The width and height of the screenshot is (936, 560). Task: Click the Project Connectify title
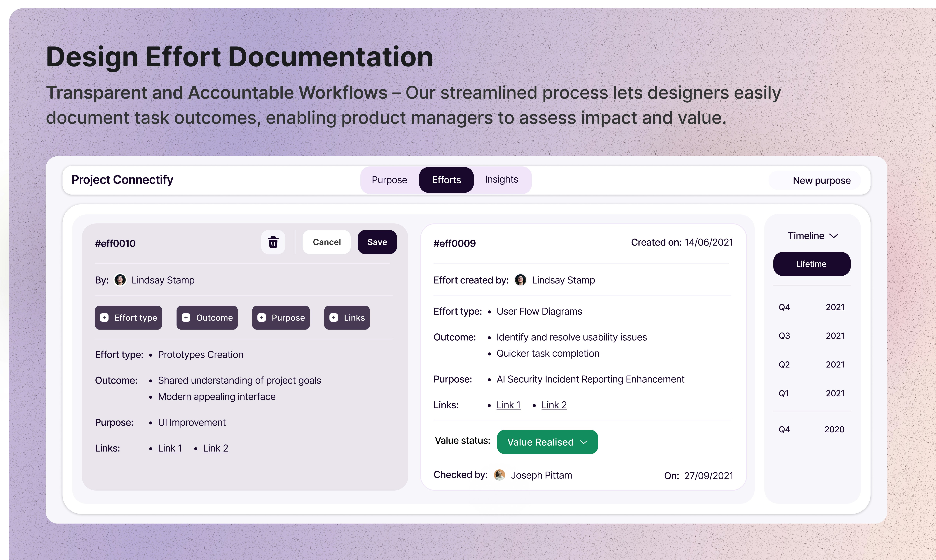(x=122, y=180)
